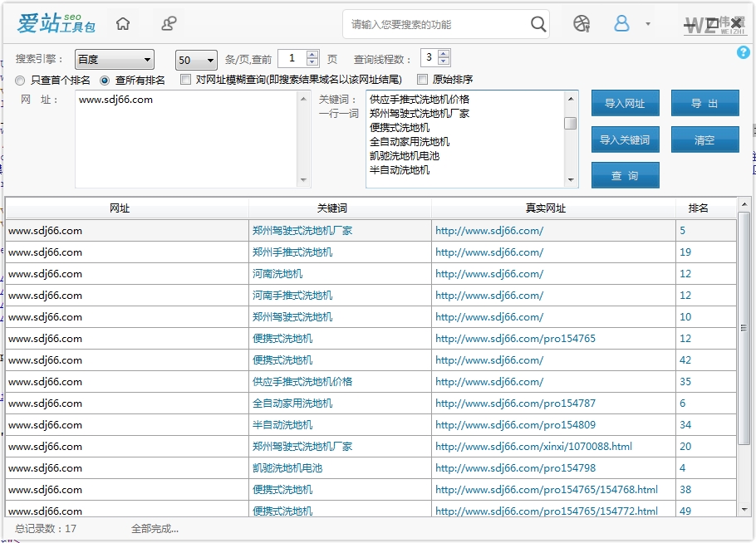Screen dimensions: 756x543
Task: Click the help question mark icon
Action: (744, 51)
